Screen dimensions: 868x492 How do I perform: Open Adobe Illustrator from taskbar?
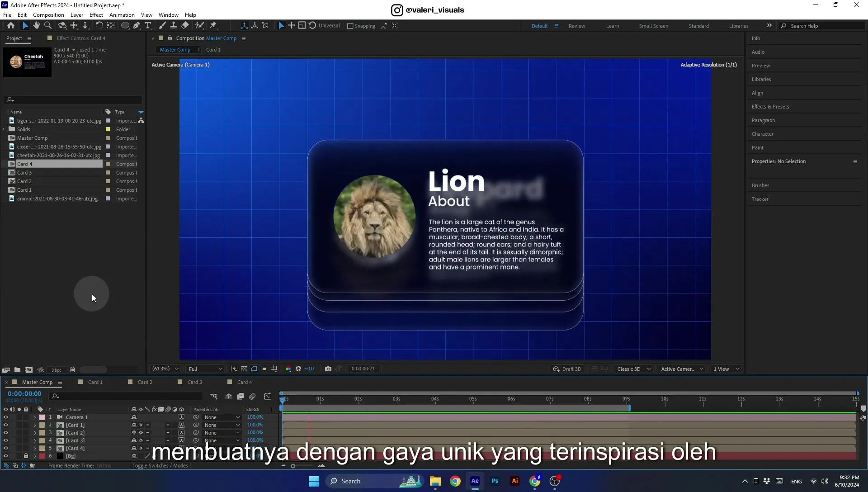515,481
